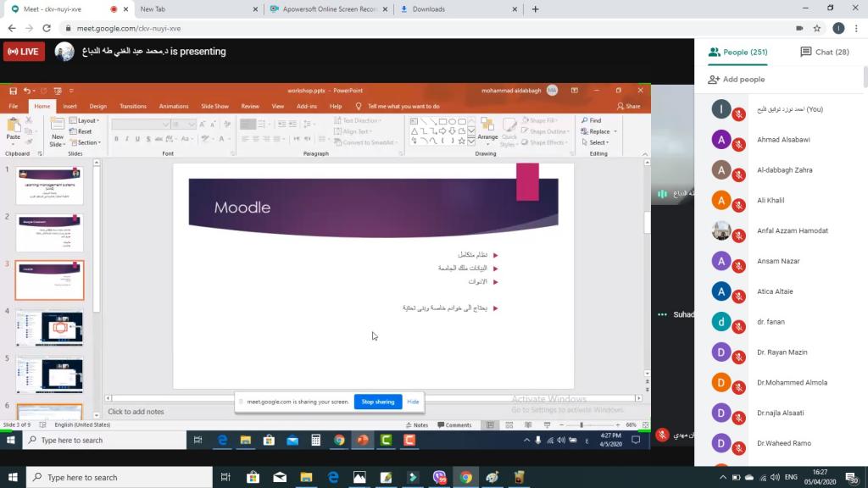This screenshot has width=868, height=488.
Task: Click the Share icon in PowerPoint ribbon
Action: tap(629, 106)
